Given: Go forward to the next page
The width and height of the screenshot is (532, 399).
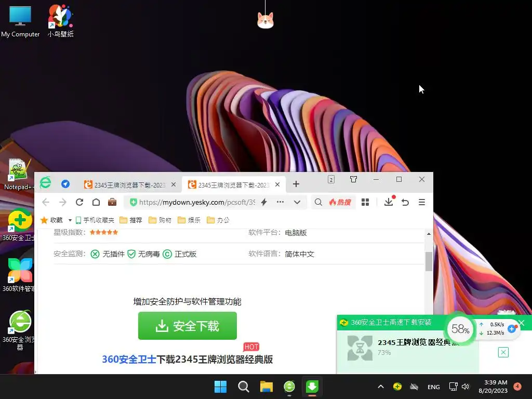Looking at the screenshot, I should click(x=63, y=203).
